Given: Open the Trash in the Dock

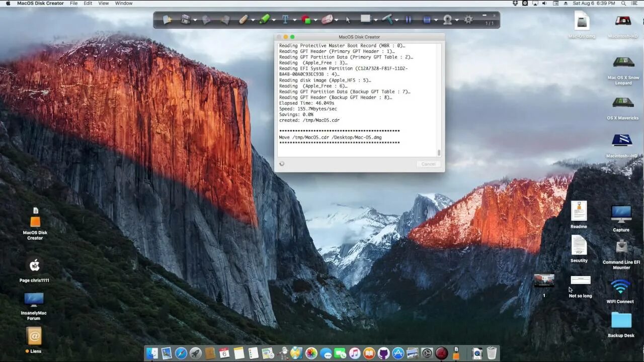Looking at the screenshot, I should [492, 353].
